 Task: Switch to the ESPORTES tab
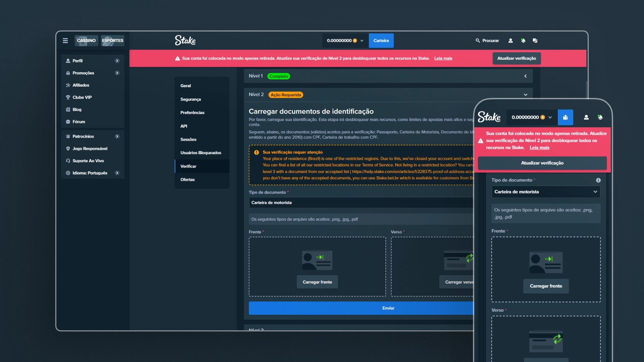[112, 41]
